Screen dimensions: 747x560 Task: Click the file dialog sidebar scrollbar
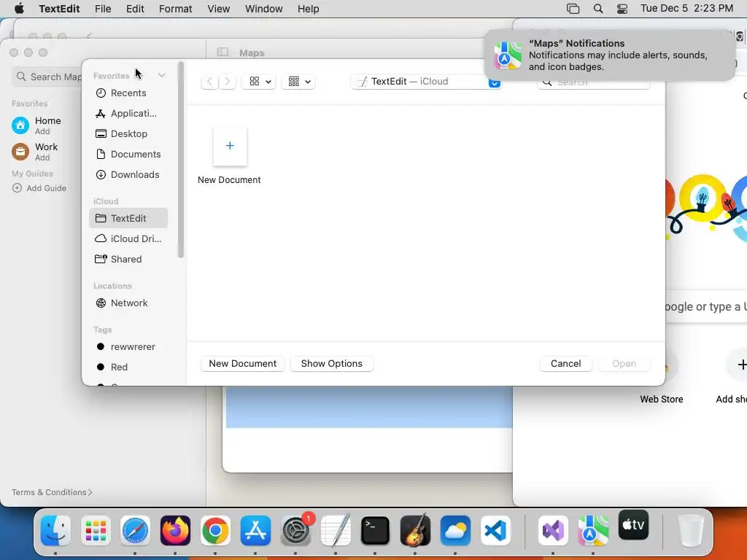point(181,160)
